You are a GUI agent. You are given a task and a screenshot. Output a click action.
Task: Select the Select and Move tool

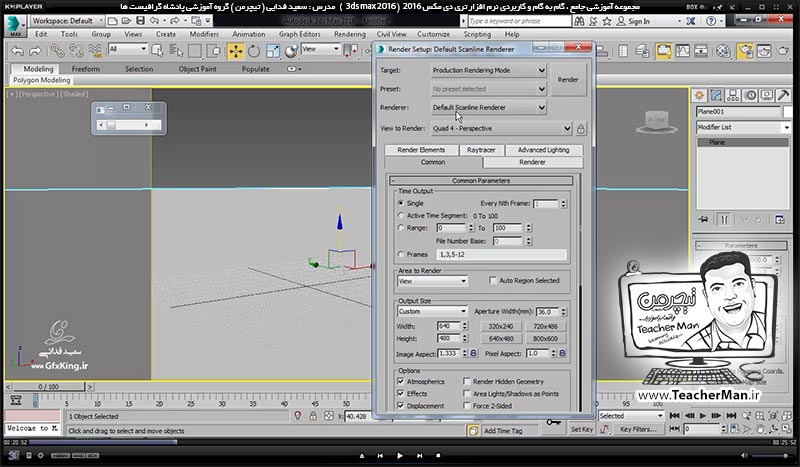(235, 51)
